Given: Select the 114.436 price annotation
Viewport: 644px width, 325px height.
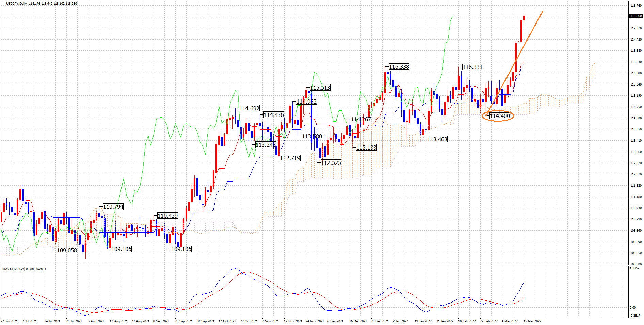Looking at the screenshot, I should pos(274,115).
